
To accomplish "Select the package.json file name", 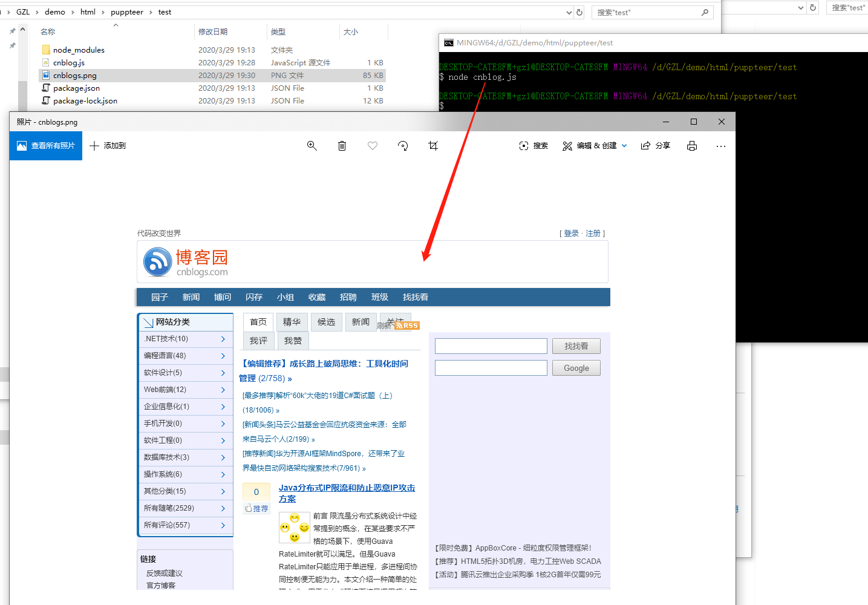I will tap(76, 88).
